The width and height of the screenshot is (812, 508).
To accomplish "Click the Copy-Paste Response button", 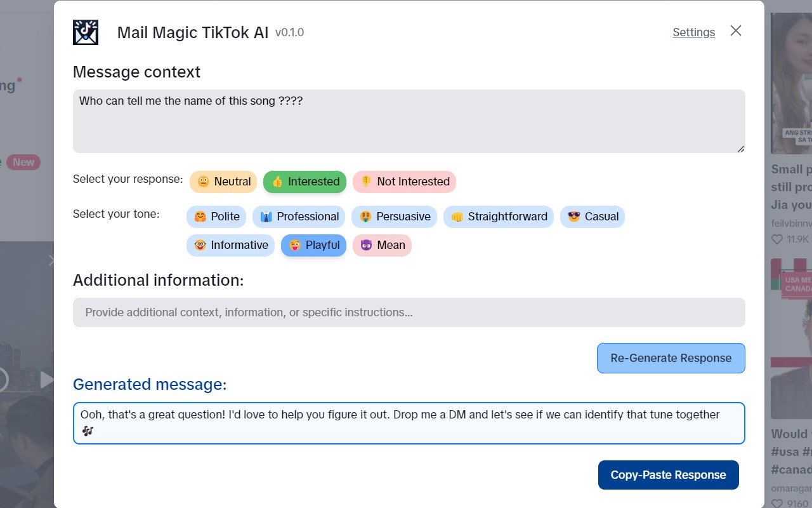I will (x=668, y=475).
